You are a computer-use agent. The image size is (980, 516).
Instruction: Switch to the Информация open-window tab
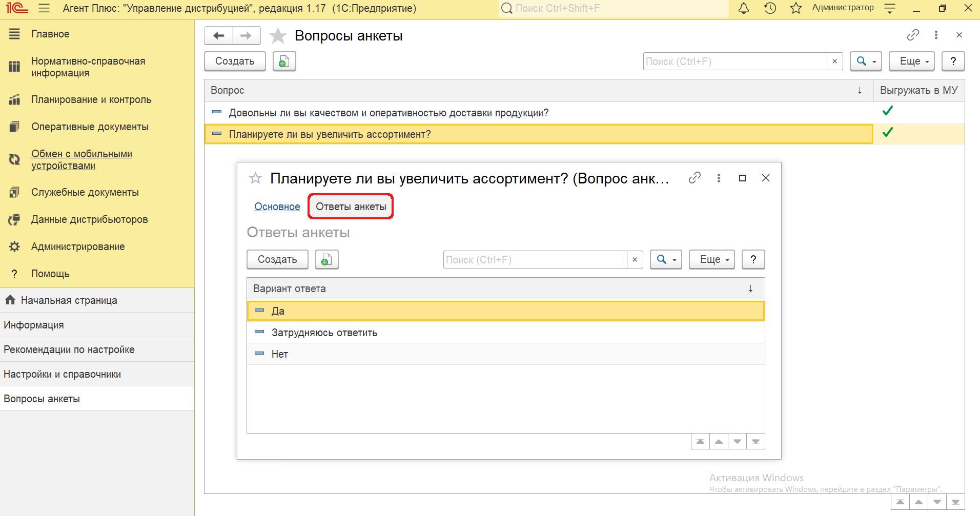pos(97,325)
